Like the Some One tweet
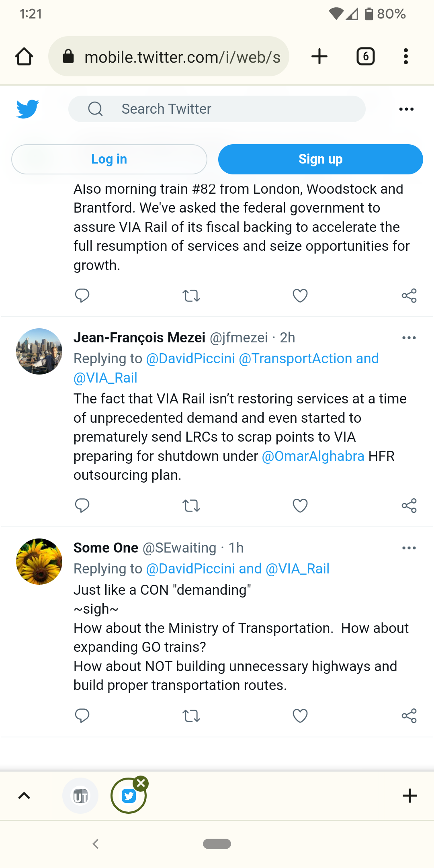The height and width of the screenshot is (868, 434). 300,716
